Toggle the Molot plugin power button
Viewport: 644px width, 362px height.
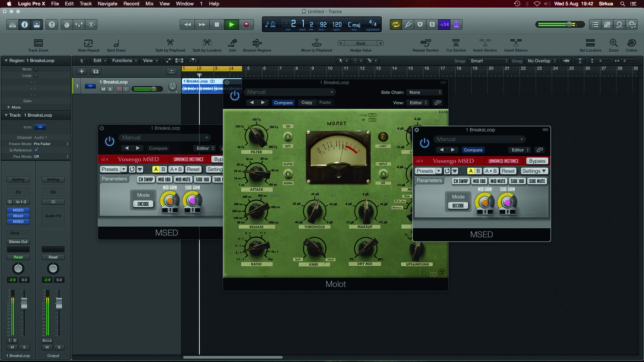click(234, 96)
